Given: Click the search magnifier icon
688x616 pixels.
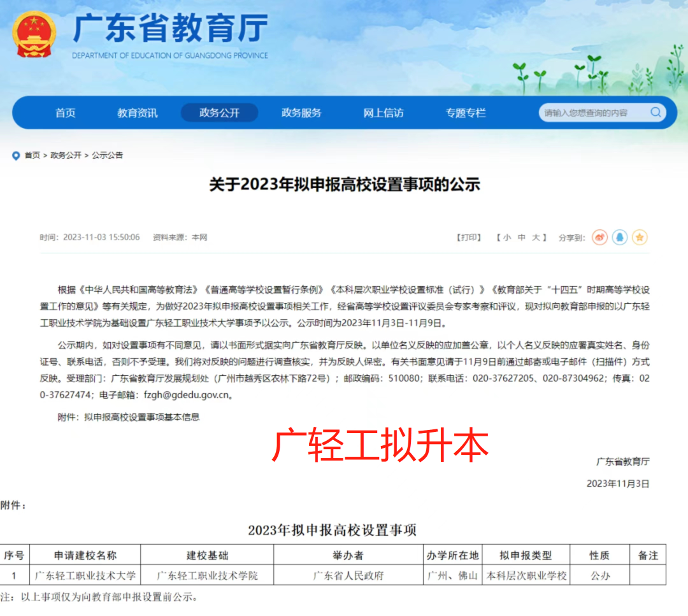Looking at the screenshot, I should (x=656, y=112).
